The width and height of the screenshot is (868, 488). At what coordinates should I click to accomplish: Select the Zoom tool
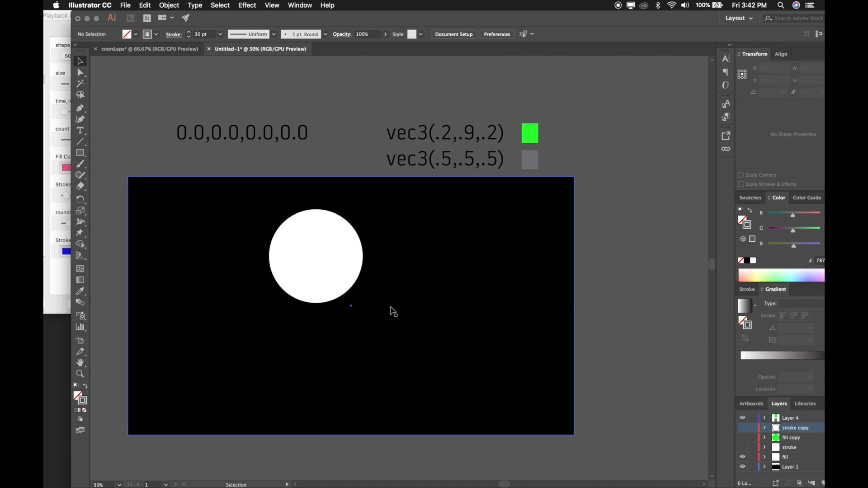[x=80, y=374]
